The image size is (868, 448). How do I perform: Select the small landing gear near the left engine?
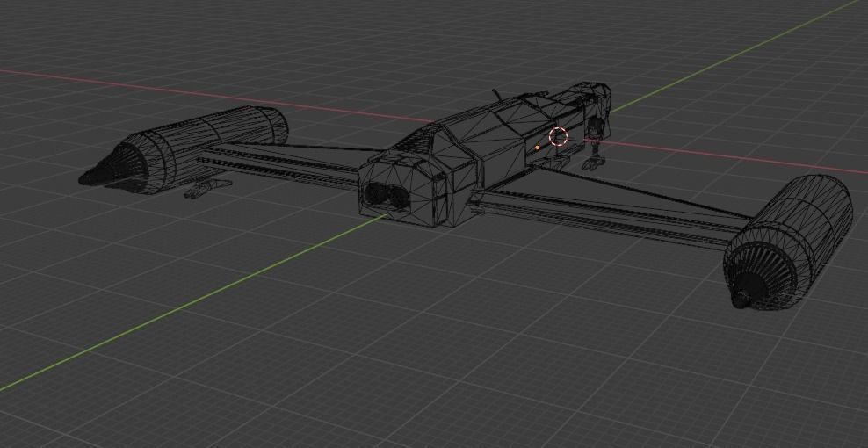coord(206,188)
